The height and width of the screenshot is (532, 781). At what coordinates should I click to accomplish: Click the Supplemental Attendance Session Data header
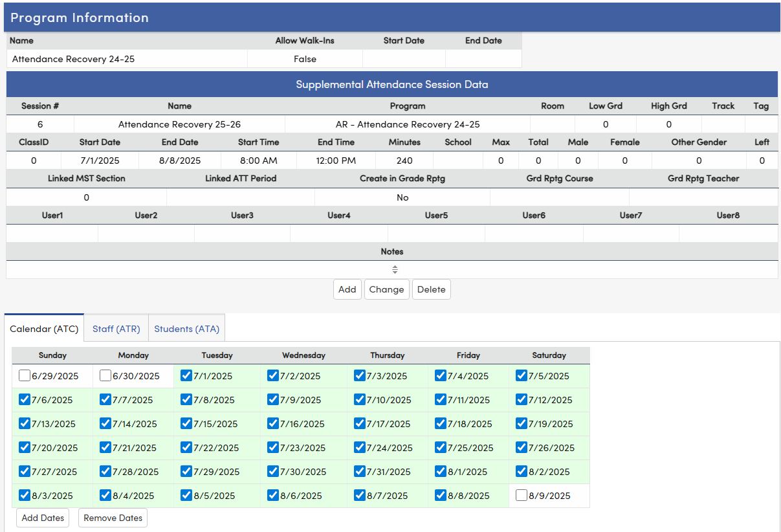click(392, 84)
